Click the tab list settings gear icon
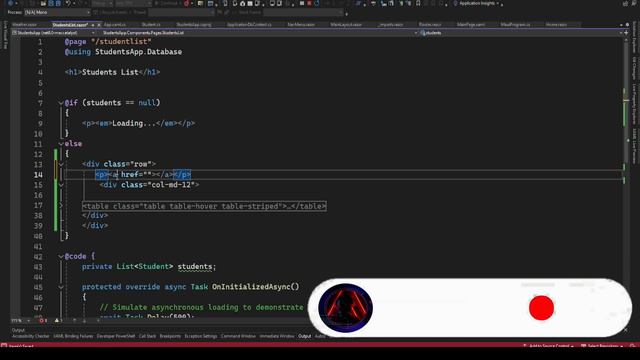Image resolution: width=640 pixels, height=360 pixels. [x=627, y=25]
